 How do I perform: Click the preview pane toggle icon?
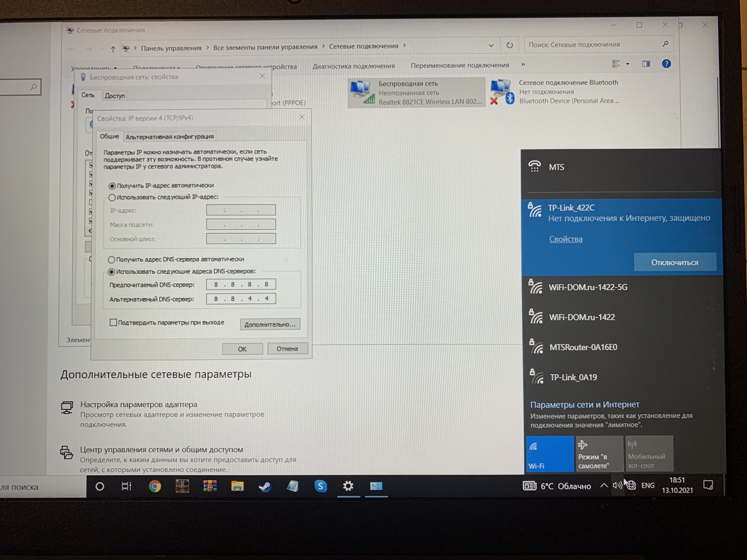(x=646, y=64)
